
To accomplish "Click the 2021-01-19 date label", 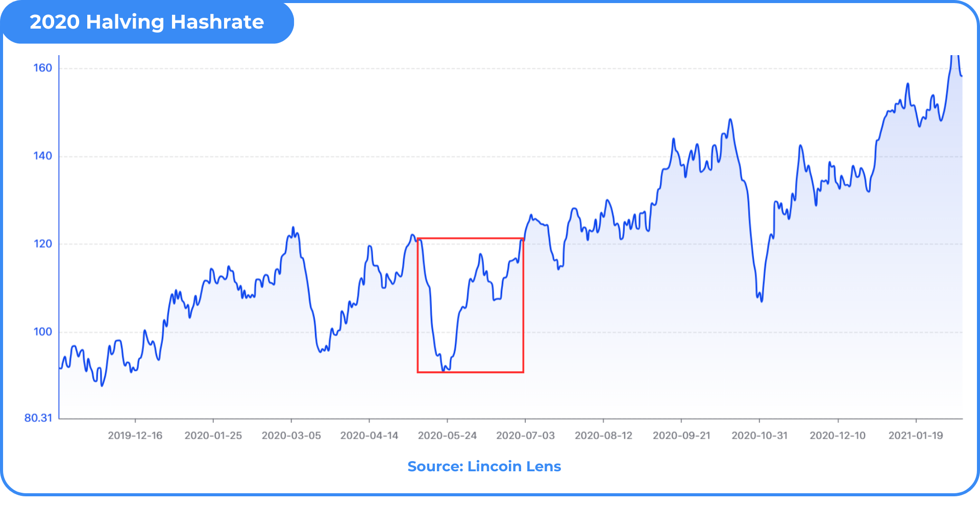I will tap(916, 436).
